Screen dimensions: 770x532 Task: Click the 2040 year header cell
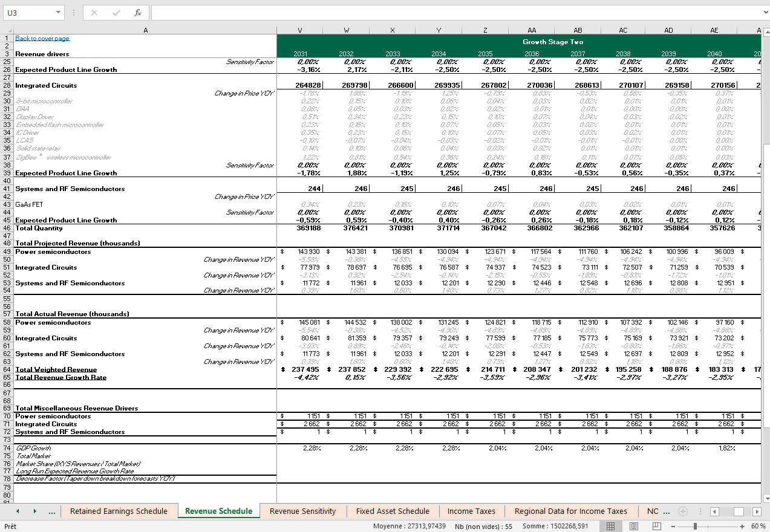(714, 54)
